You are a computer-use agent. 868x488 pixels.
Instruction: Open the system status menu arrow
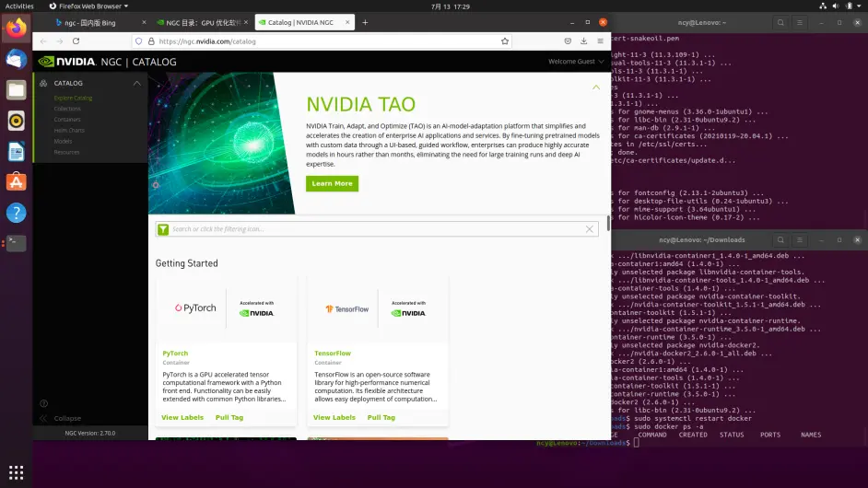[859, 6]
